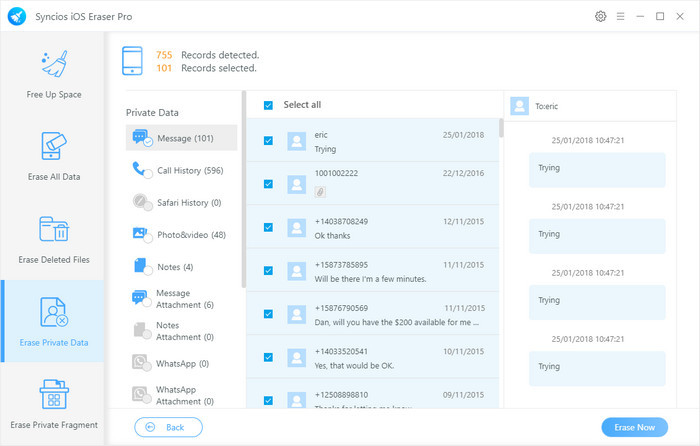Click date 25/01/2018 in eric row
700x446 pixels.
pos(463,135)
